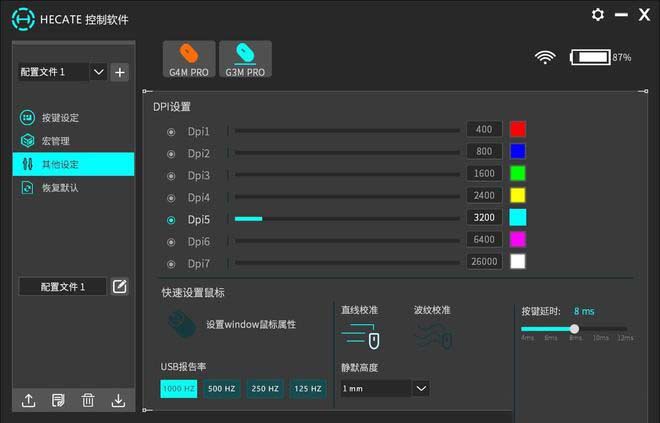Screen dimensions: 660x423
Task: Enable 直线校准 straight-line calibration icon
Action: [360, 336]
